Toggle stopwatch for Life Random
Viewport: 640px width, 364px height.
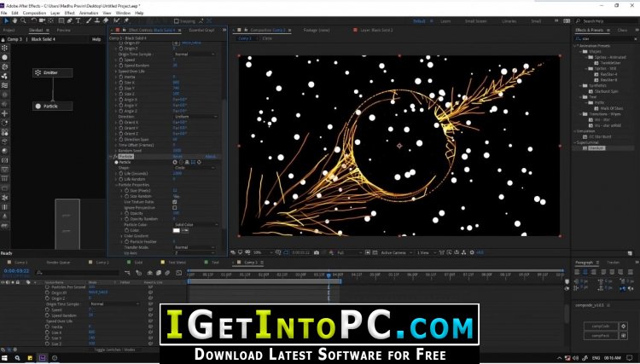coord(121,179)
